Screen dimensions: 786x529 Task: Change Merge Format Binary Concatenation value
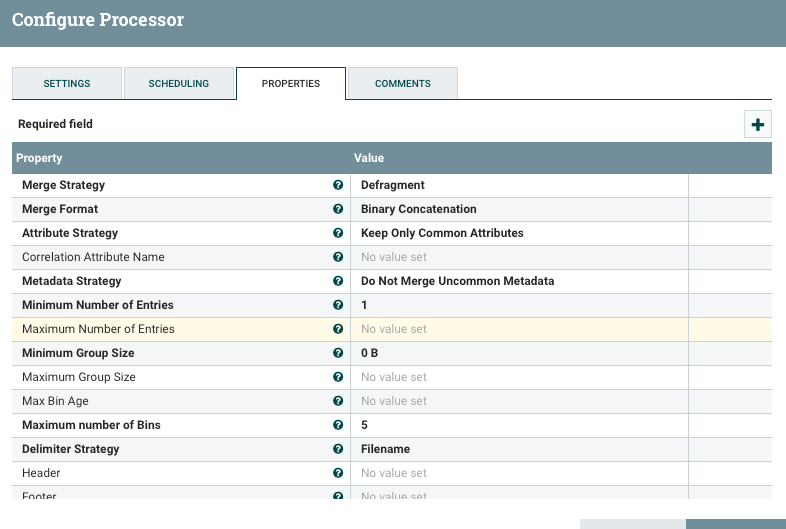tap(519, 209)
